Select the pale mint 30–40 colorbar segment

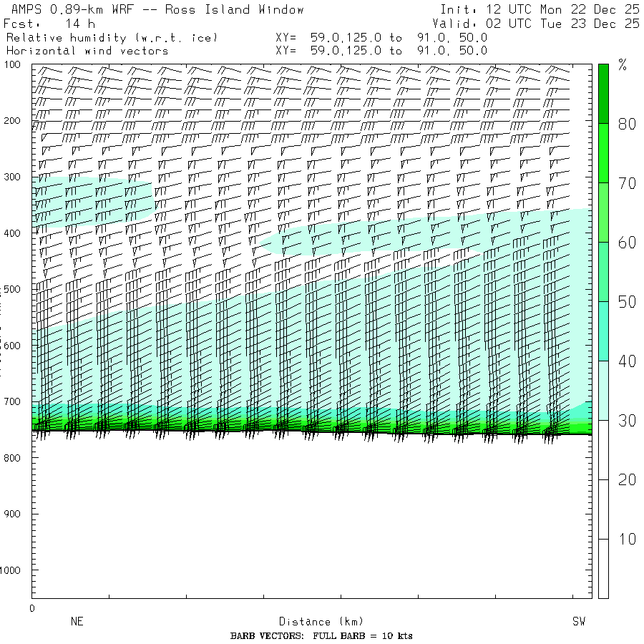603,391
